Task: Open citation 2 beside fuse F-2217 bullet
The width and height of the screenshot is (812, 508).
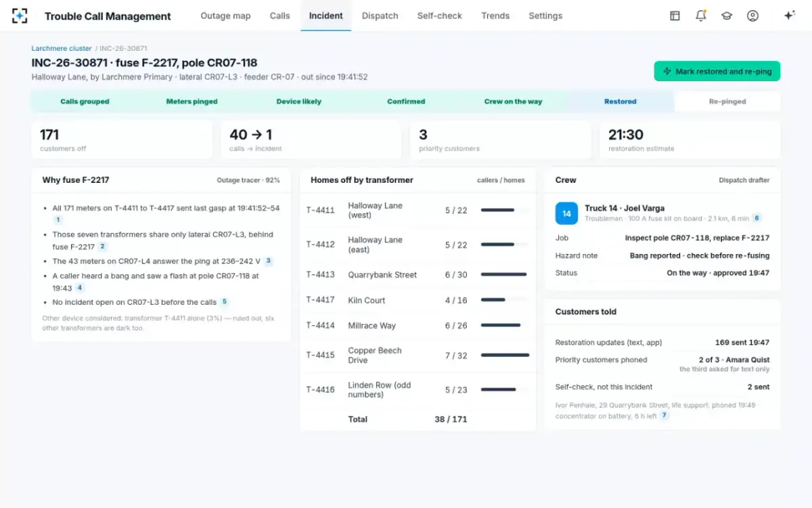Action: [103, 247]
